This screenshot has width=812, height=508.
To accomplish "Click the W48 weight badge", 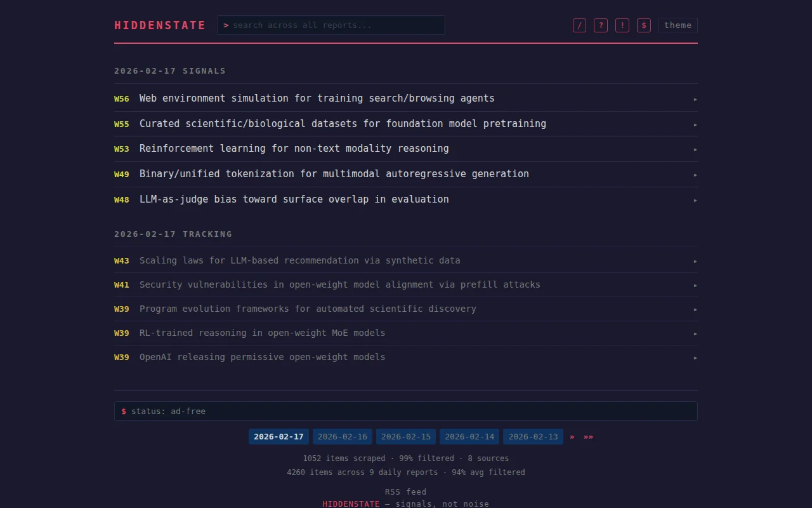I will (122, 200).
